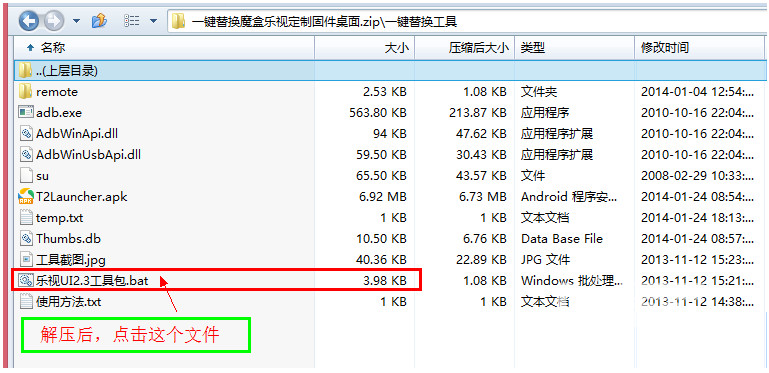
Task: Click the remote folder icon
Action: [x=25, y=92]
